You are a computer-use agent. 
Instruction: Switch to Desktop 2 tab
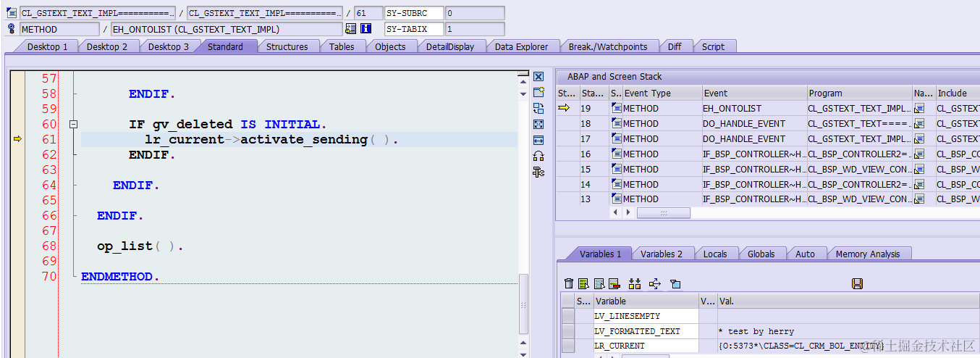click(x=107, y=46)
